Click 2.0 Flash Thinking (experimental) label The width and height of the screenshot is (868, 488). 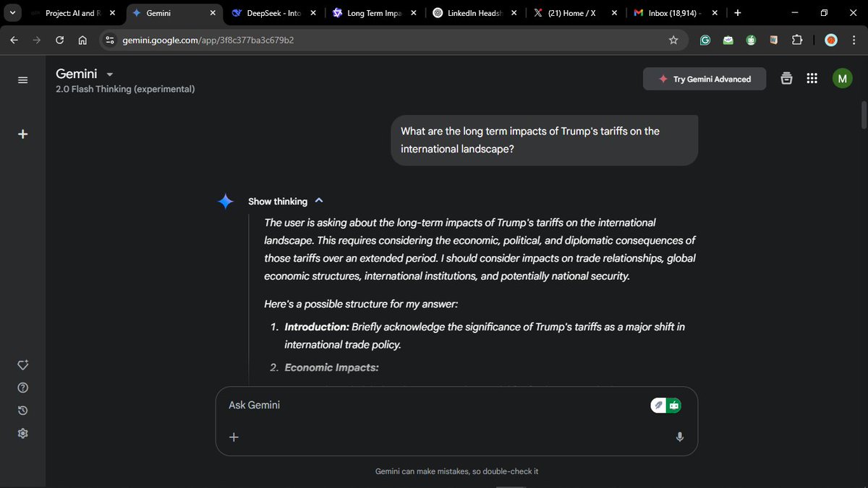(125, 89)
